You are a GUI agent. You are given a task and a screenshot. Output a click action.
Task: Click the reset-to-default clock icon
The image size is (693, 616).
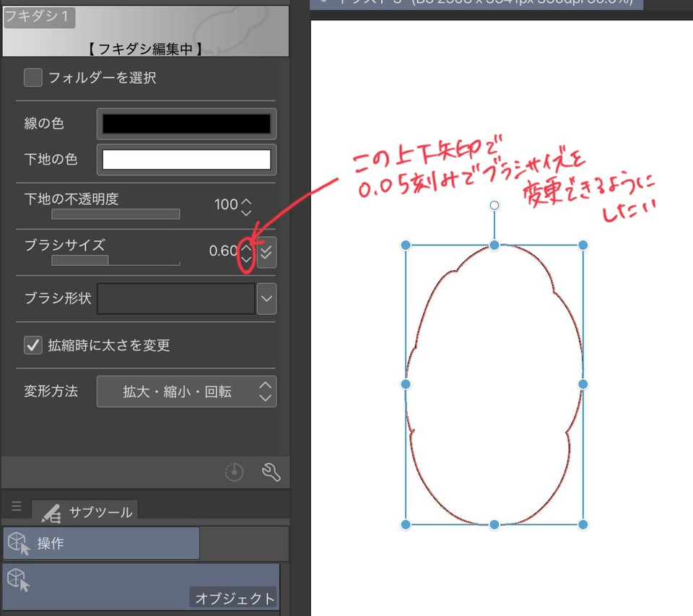[x=234, y=472]
